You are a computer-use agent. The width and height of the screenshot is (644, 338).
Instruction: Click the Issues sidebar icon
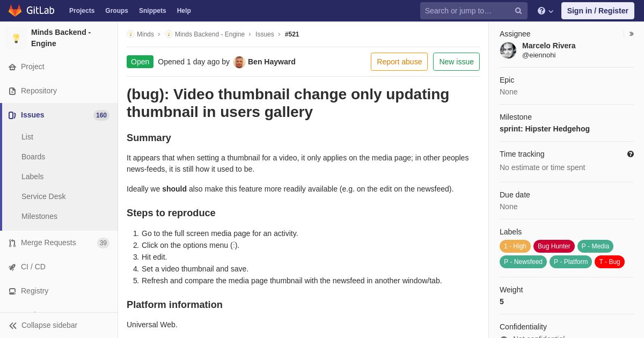[x=12, y=115]
